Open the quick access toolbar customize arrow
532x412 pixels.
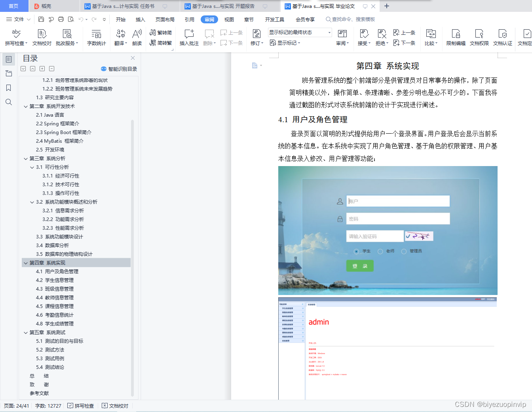tap(104, 19)
